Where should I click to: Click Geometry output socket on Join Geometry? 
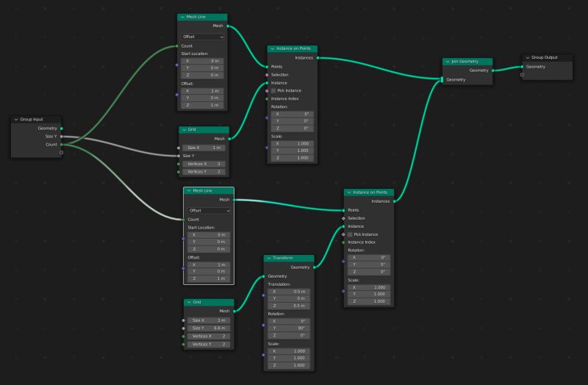click(492, 71)
